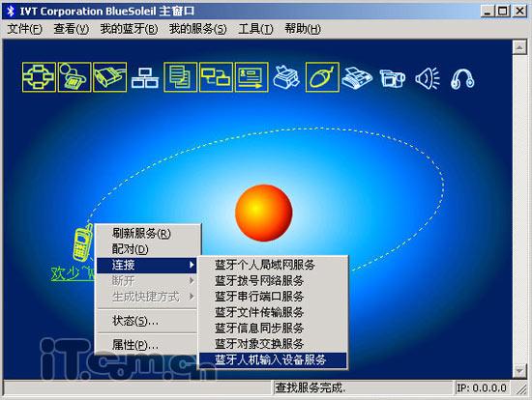Click the Human Interface Device mouse icon
The image size is (532, 400).
pyautogui.click(x=322, y=77)
